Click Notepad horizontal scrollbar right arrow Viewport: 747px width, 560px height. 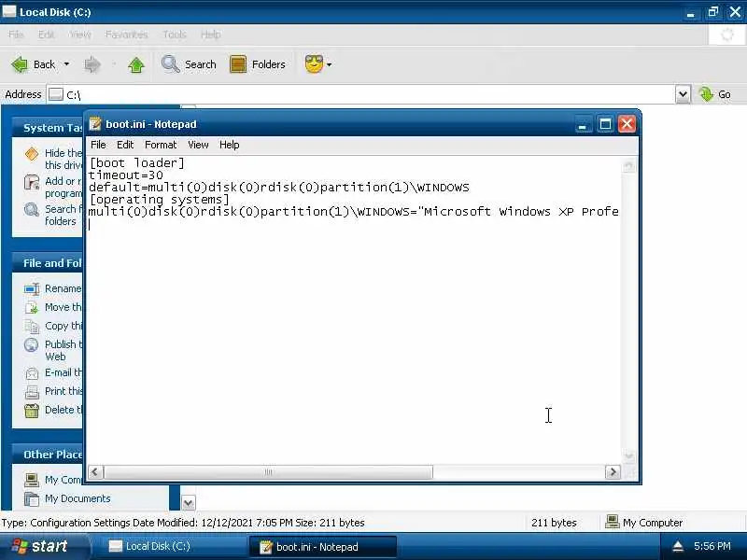pos(613,472)
